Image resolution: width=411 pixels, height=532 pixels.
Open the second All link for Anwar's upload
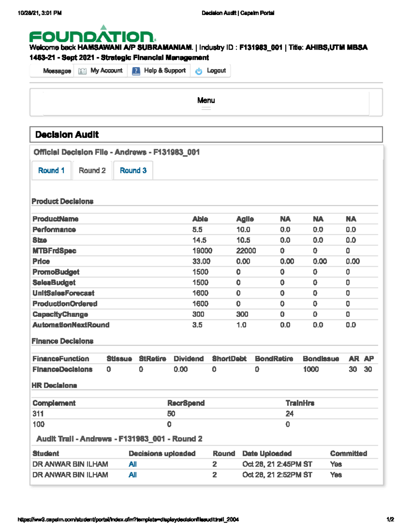pyautogui.click(x=132, y=475)
